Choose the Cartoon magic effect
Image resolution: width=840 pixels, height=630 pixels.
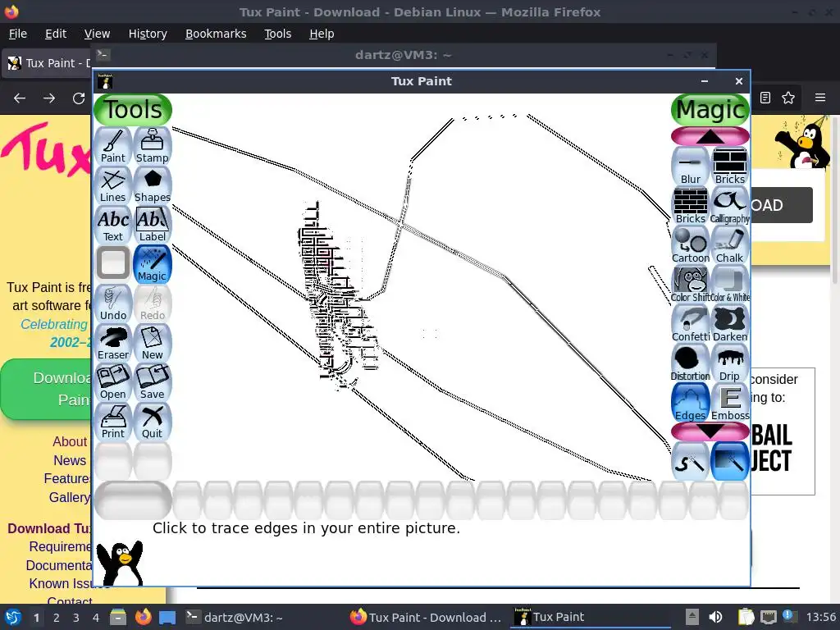tap(691, 245)
